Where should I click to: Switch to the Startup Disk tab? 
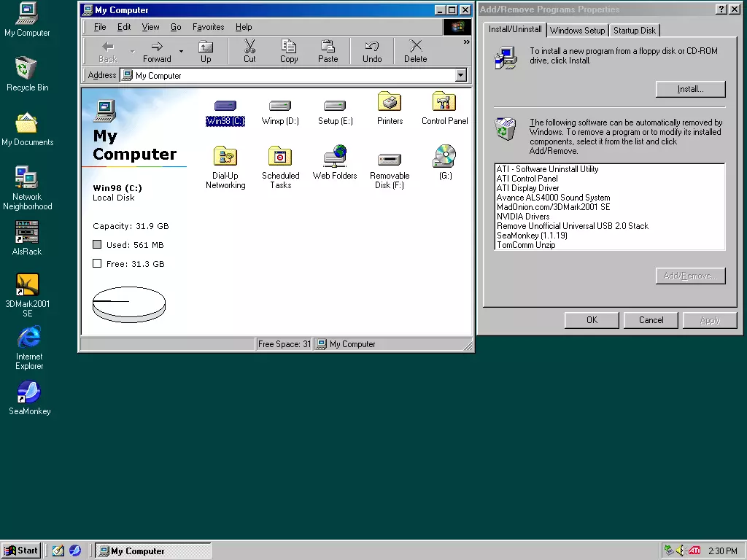click(x=635, y=31)
